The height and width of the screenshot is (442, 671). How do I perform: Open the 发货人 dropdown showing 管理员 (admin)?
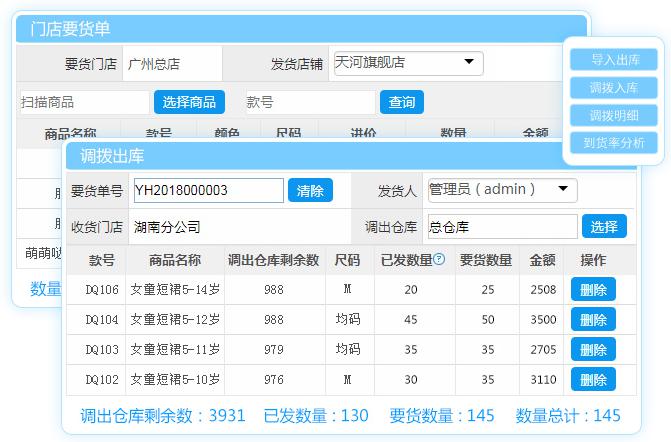[x=502, y=190]
